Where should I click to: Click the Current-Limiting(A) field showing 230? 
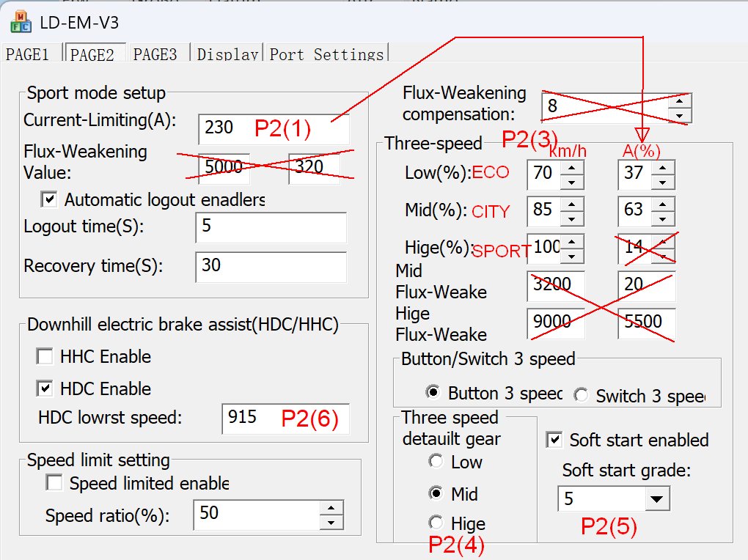pos(274,129)
